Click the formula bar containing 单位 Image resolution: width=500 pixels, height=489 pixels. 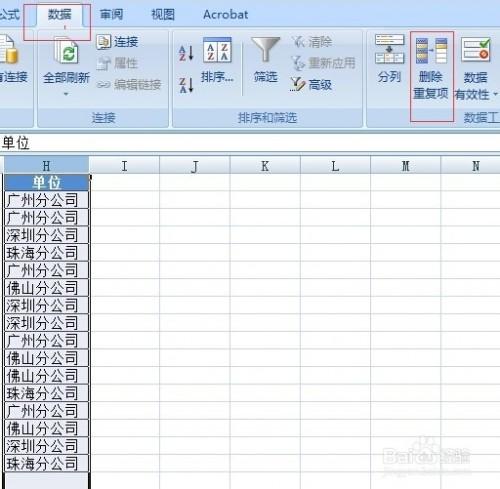pos(250,143)
